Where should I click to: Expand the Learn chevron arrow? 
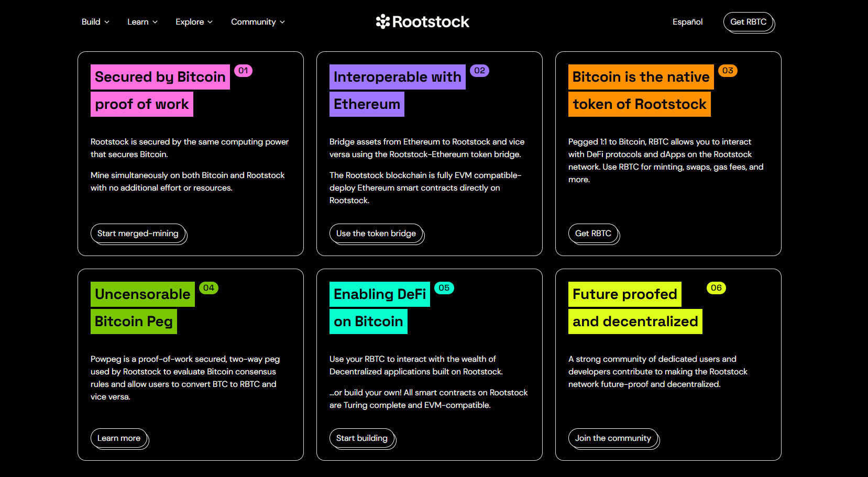point(155,22)
